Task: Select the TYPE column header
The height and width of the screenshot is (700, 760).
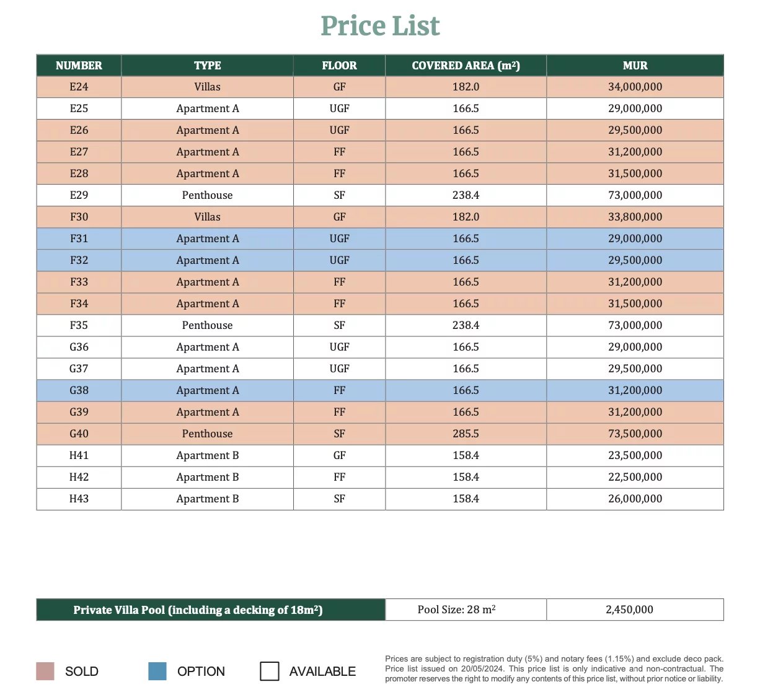Action: [207, 66]
